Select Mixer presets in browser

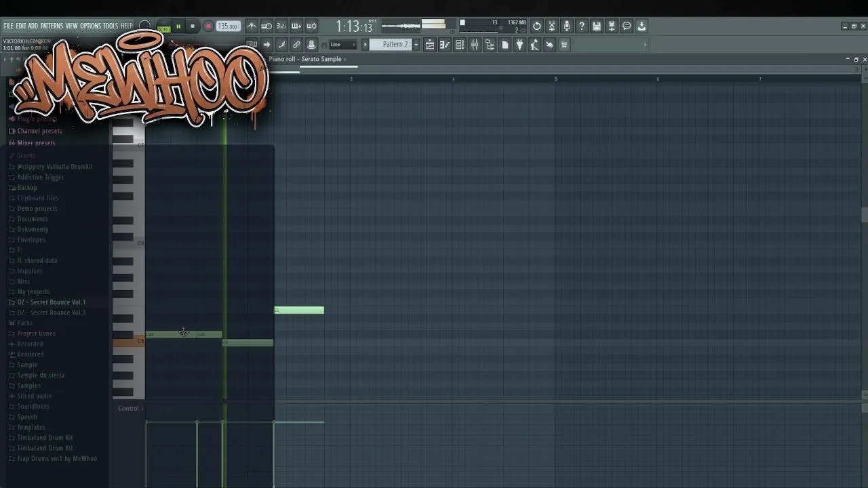pos(36,143)
